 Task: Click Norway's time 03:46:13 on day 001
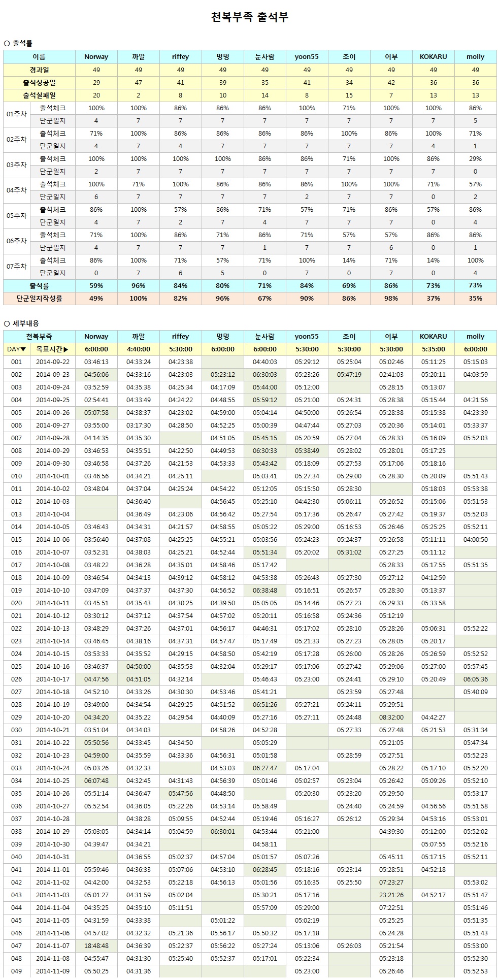[x=96, y=362]
